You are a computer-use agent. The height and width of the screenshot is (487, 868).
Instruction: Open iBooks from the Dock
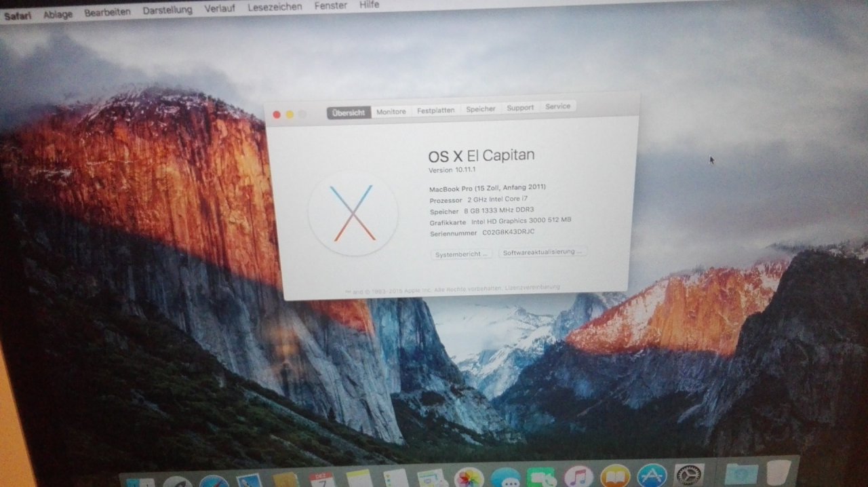[x=615, y=476]
